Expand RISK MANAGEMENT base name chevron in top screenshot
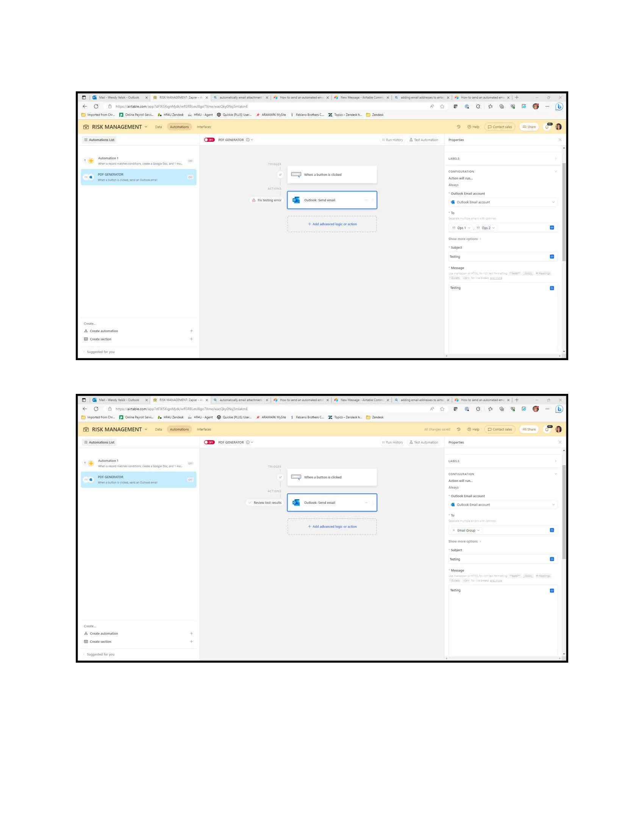Viewport: 644px width, 834px height. (x=146, y=127)
